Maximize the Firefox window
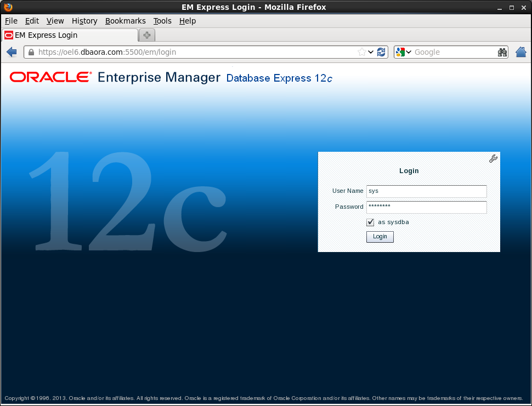This screenshot has height=406, width=532. [512, 8]
